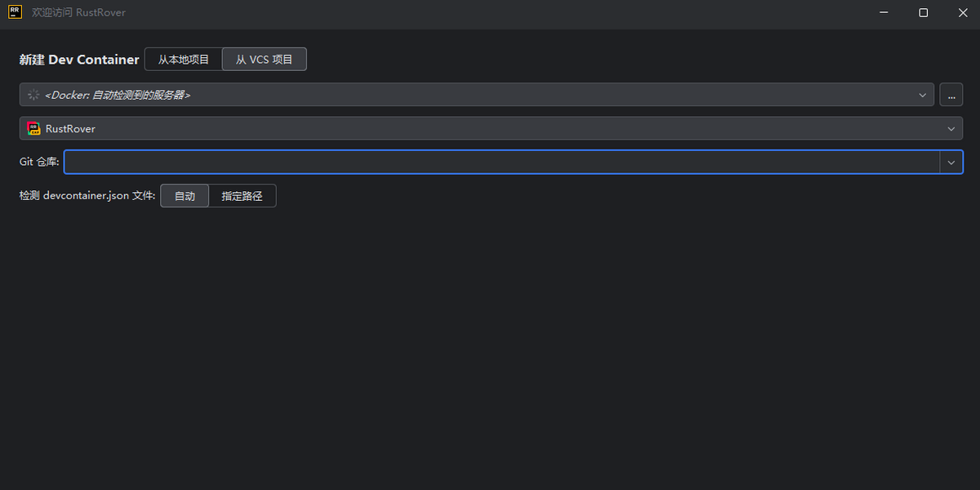Click the Git 仓库 label
This screenshot has height=490, width=980.
coord(39,163)
